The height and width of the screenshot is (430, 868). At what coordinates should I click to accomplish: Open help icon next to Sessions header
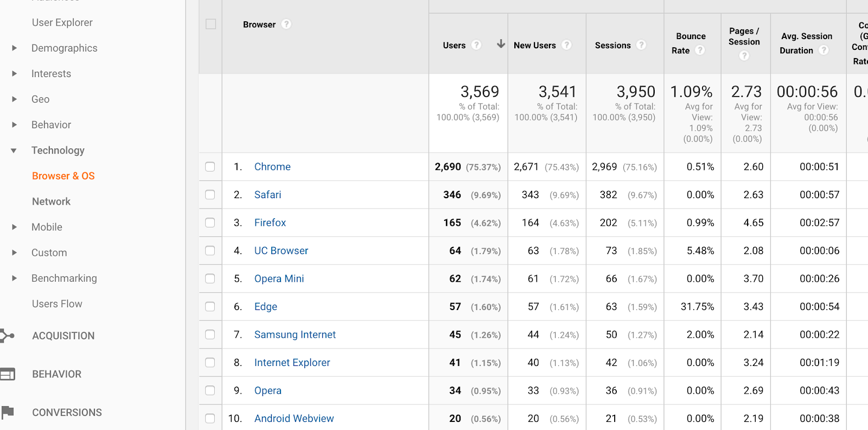click(x=641, y=45)
